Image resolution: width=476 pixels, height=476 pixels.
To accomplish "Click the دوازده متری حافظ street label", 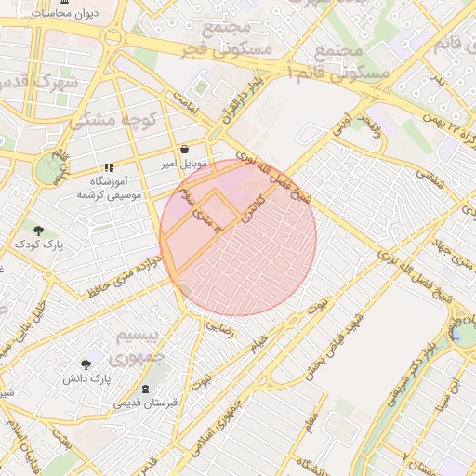I will [x=125, y=275].
